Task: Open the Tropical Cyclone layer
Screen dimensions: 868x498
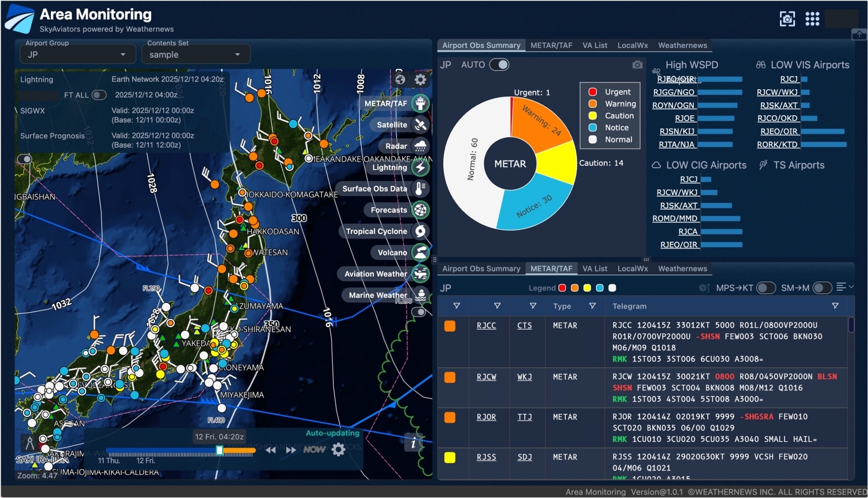Action: point(420,231)
